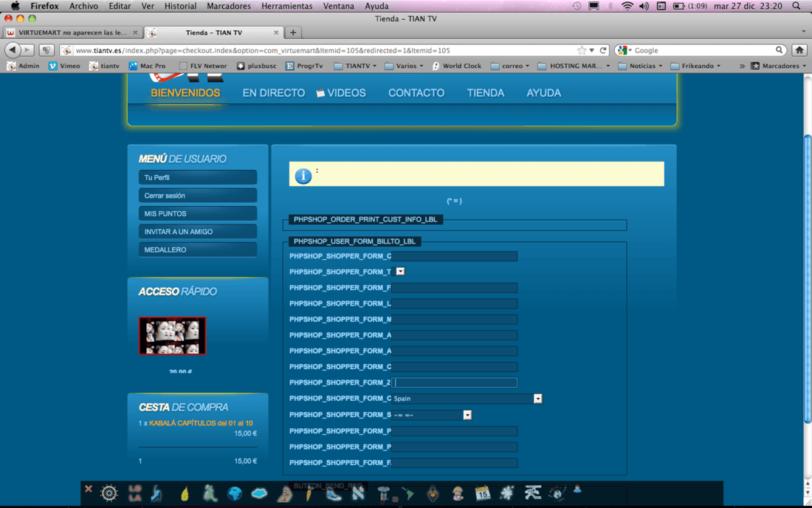Go to the CONTACTO page
Viewport: 812px width, 508px height.
click(416, 93)
